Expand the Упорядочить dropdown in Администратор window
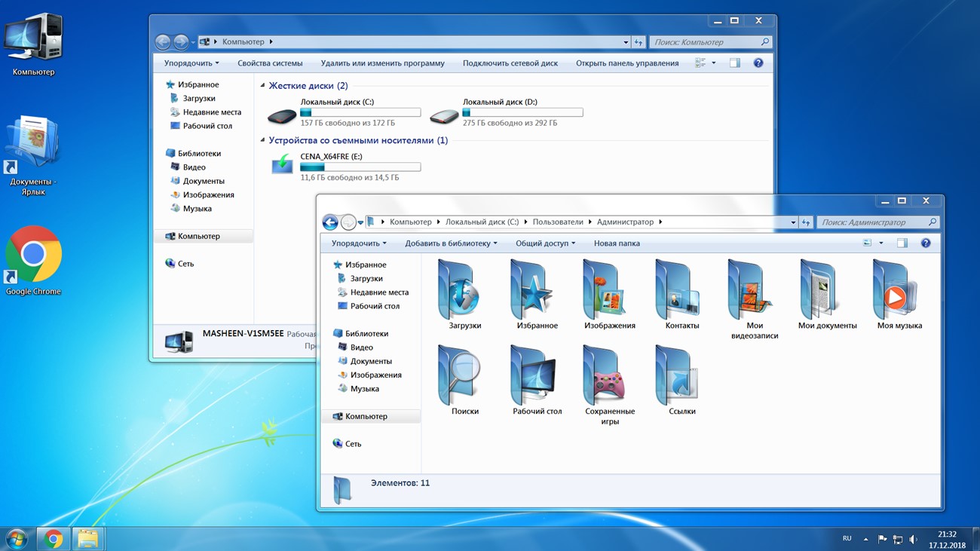Viewport: 980px width, 551px height. click(x=359, y=243)
